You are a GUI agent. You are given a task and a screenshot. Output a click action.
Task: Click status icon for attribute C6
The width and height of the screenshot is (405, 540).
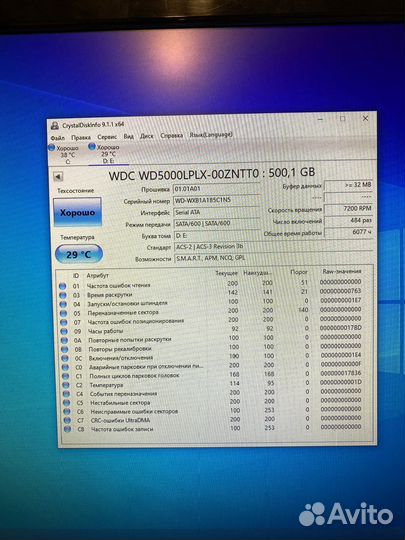pos(67,412)
